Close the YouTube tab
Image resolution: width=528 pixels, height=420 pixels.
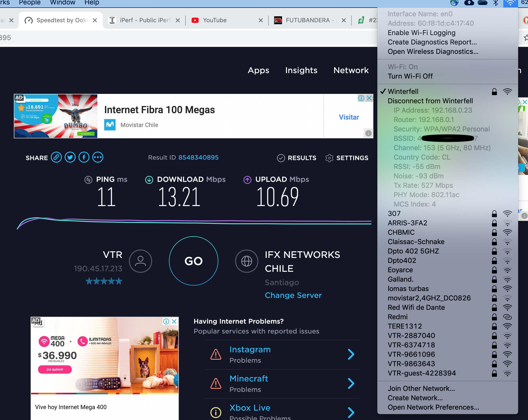pyautogui.click(x=261, y=20)
